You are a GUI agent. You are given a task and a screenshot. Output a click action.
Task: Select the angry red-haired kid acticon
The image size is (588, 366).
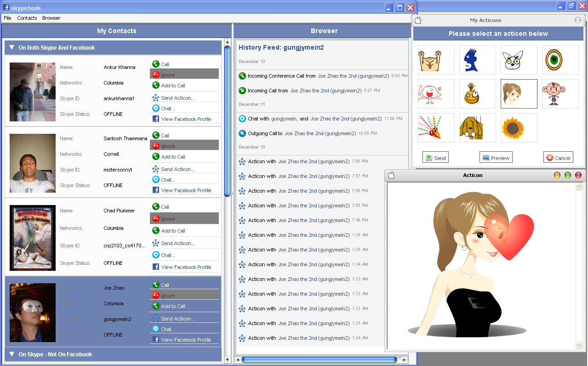(560, 94)
